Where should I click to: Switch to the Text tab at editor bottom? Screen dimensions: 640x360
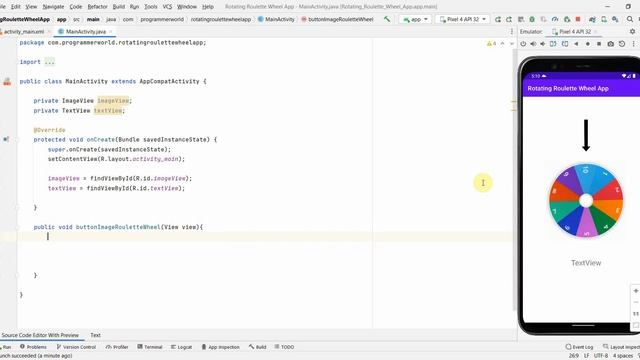(96, 335)
